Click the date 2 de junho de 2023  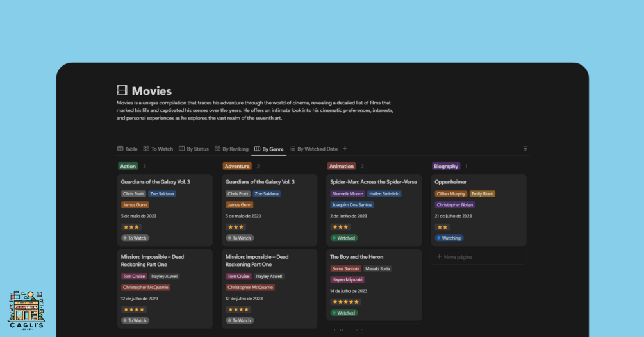(x=349, y=216)
